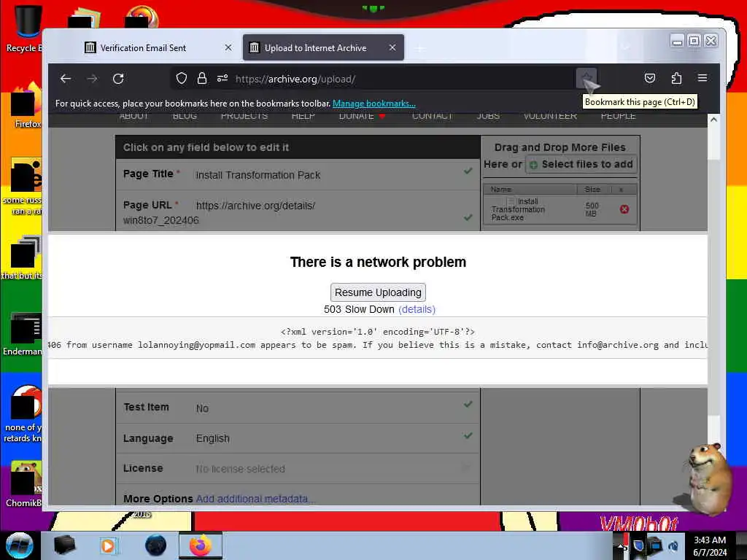Open the dark globe taskbar icon
This screenshot has width=747, height=560.
click(156, 545)
